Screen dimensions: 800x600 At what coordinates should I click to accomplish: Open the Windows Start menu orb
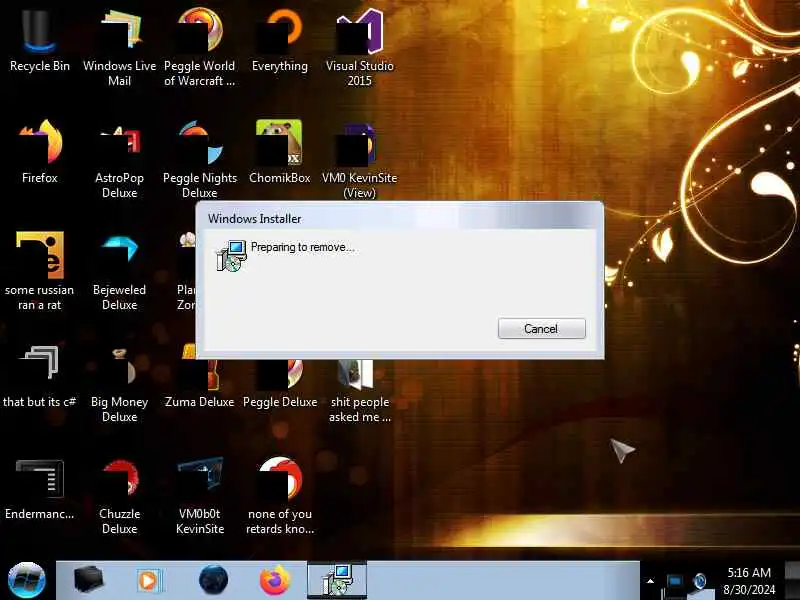27,580
